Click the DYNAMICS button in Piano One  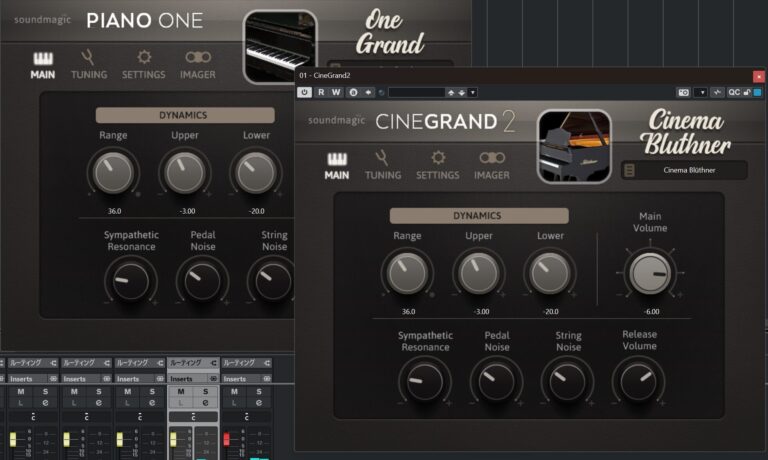[x=185, y=115]
